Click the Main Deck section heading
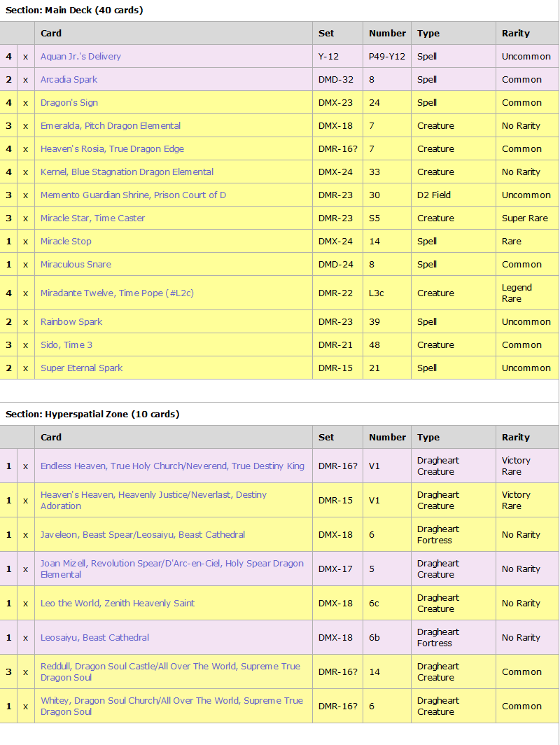 pos(74,10)
